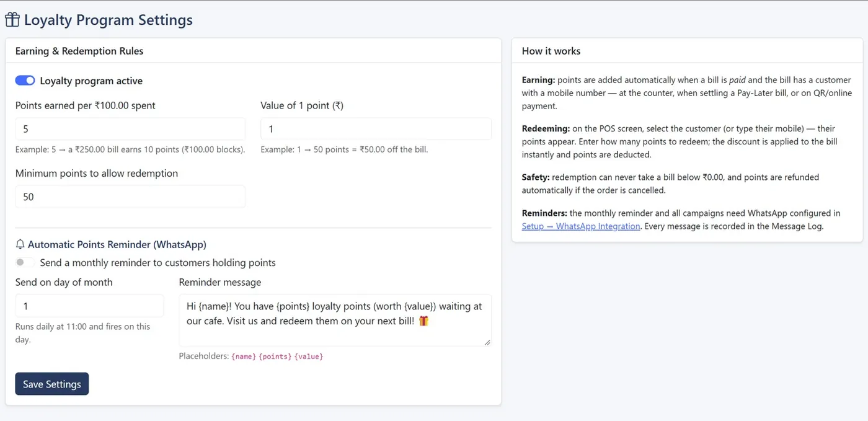Click the 'Example: 5 → a ₹250.00 bill' hint

(130, 149)
